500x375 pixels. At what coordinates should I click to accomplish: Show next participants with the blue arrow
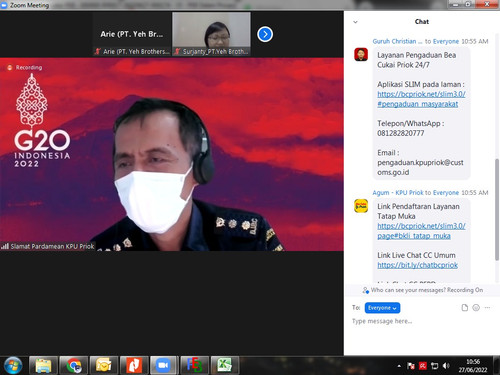[x=265, y=34]
